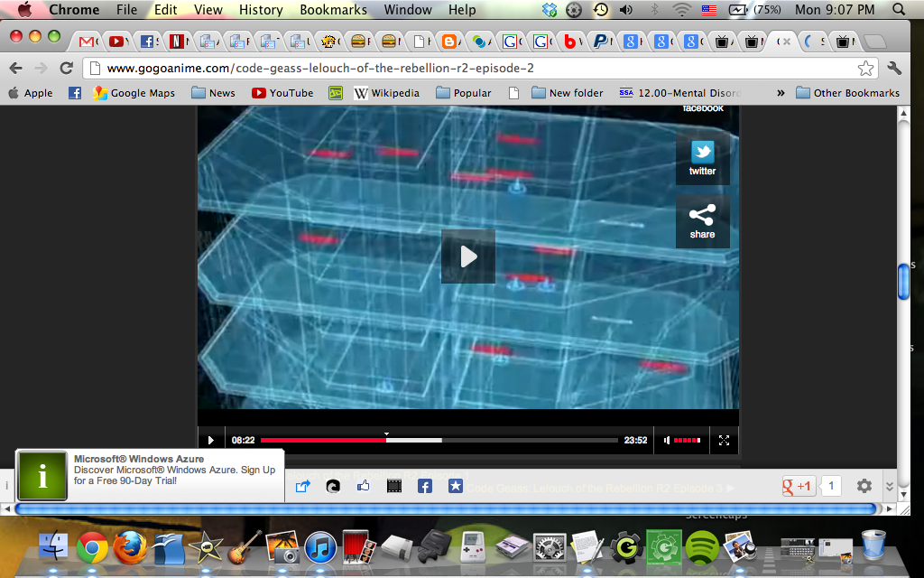Share the video on Twitter
The height and width of the screenshot is (578, 924).
tap(702, 158)
